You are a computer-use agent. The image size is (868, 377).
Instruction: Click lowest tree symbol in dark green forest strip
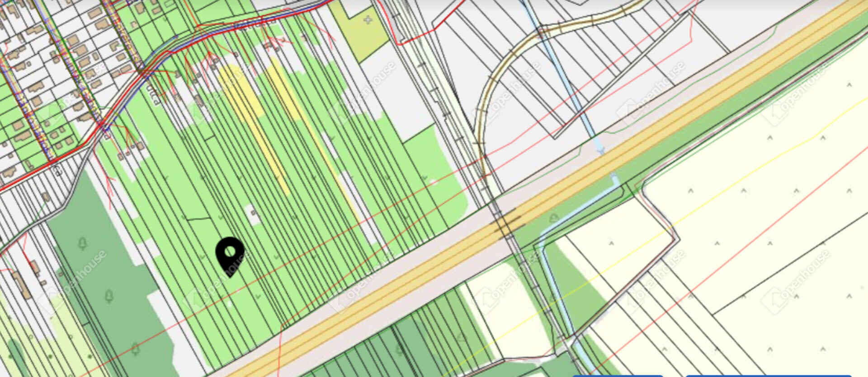click(x=135, y=349)
